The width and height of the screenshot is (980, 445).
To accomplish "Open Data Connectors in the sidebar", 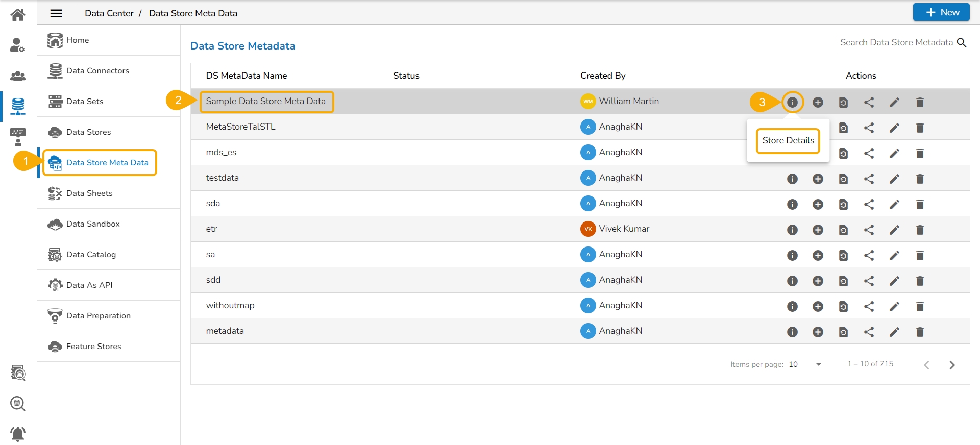I will point(97,71).
